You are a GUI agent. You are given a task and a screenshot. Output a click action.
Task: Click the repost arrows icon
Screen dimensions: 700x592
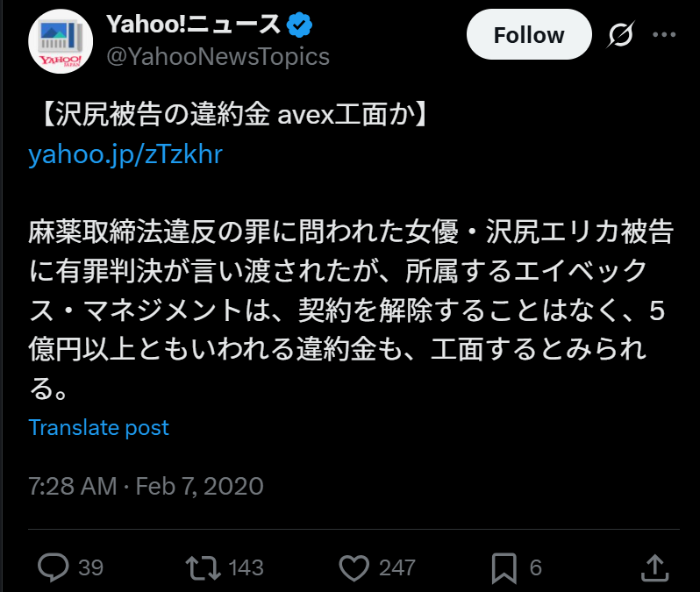point(204,567)
